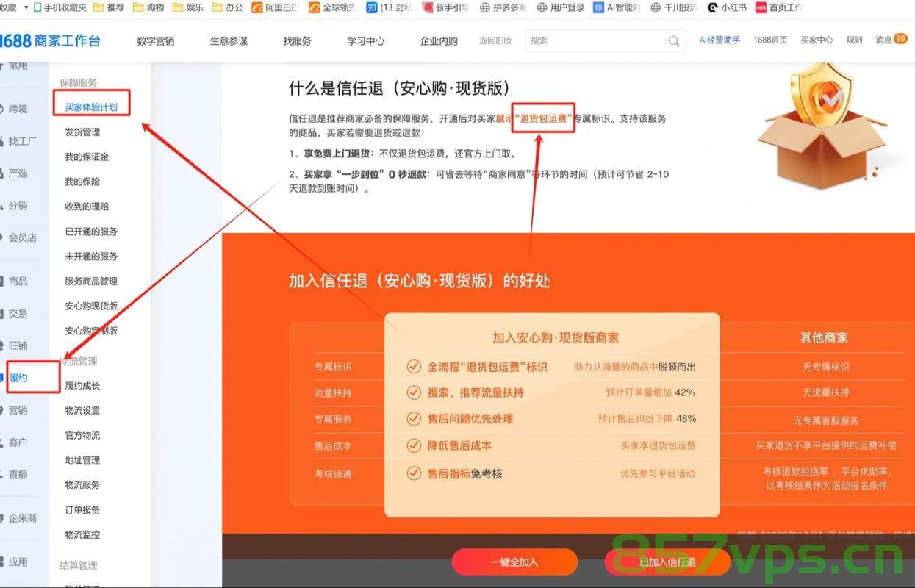Click the 1688商家工作台 logo
Image resolution: width=915 pixels, height=588 pixels.
pyautogui.click(x=50, y=40)
